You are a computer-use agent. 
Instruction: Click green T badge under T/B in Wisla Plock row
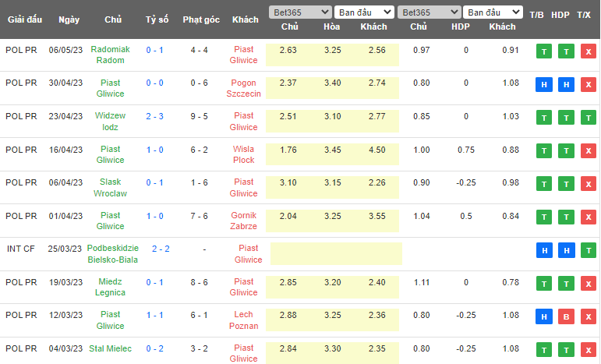(543, 151)
